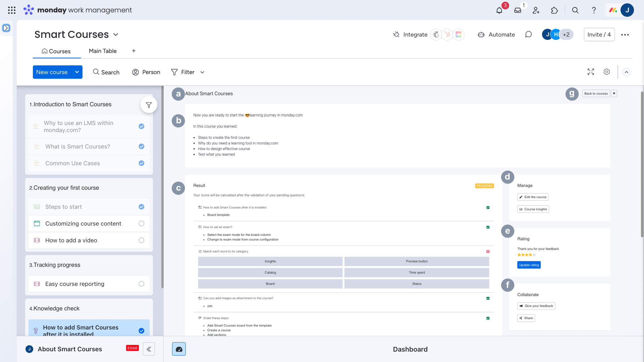Mark Easy course reporting as complete
644x362 pixels.
pos(142,284)
